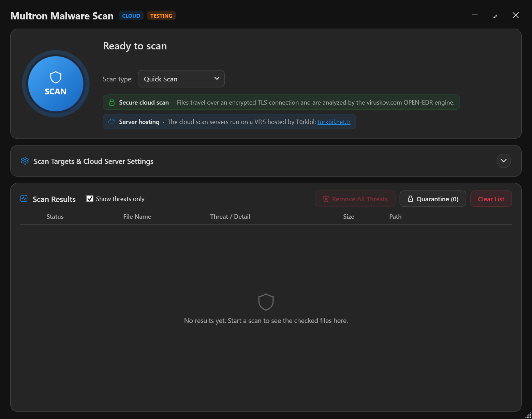
Task: Click the Scan Results activity icon
Action: coord(24,199)
